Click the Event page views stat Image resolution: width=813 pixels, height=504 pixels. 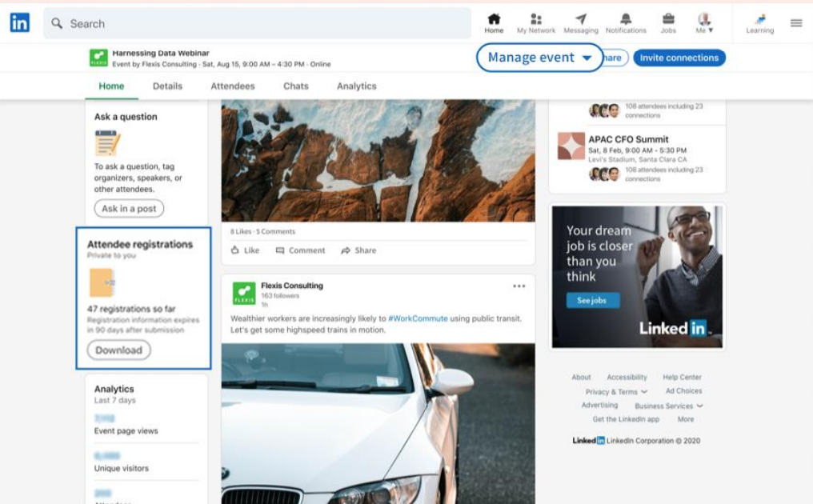126,431
